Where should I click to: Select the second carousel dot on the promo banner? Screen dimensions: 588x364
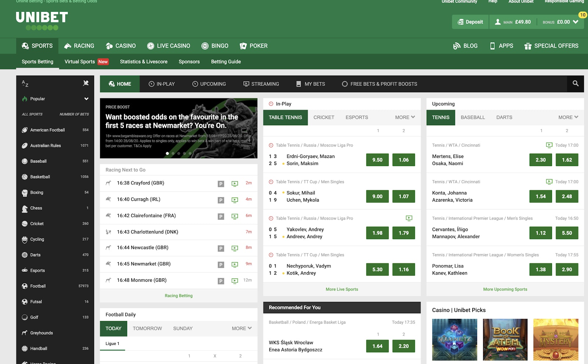[x=173, y=153]
